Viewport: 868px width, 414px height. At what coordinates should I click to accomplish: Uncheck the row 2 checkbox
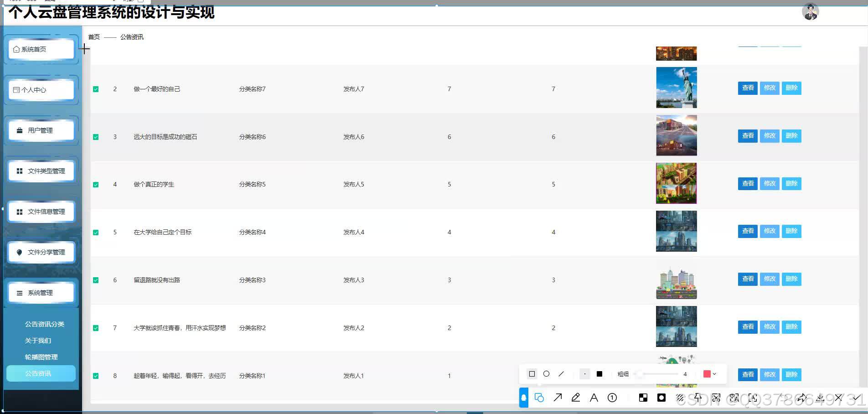coord(96,89)
